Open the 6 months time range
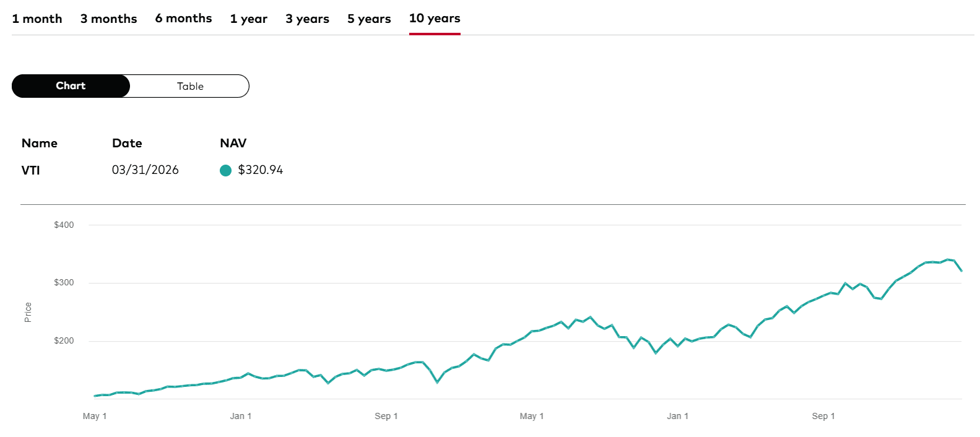This screenshot has height=437, width=980. 183,19
